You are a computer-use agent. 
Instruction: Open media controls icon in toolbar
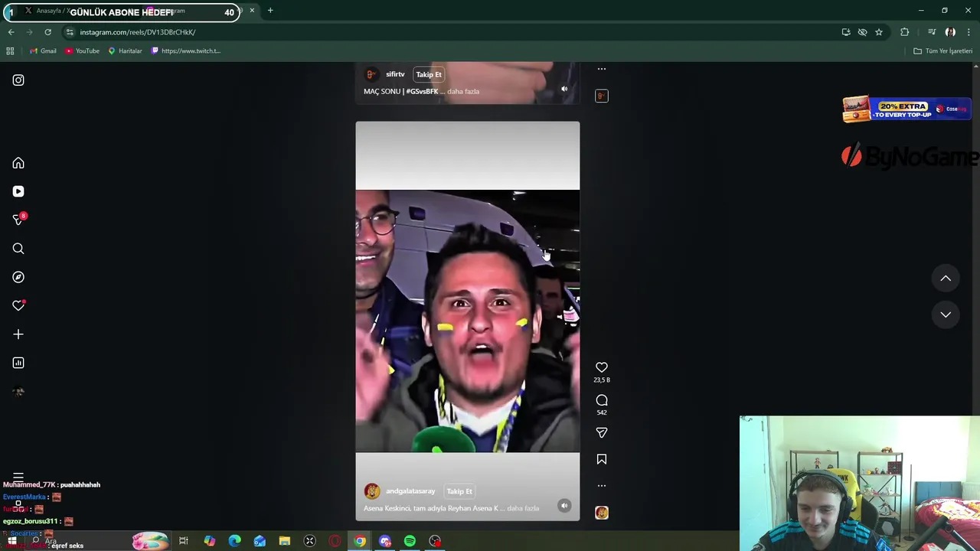(932, 32)
